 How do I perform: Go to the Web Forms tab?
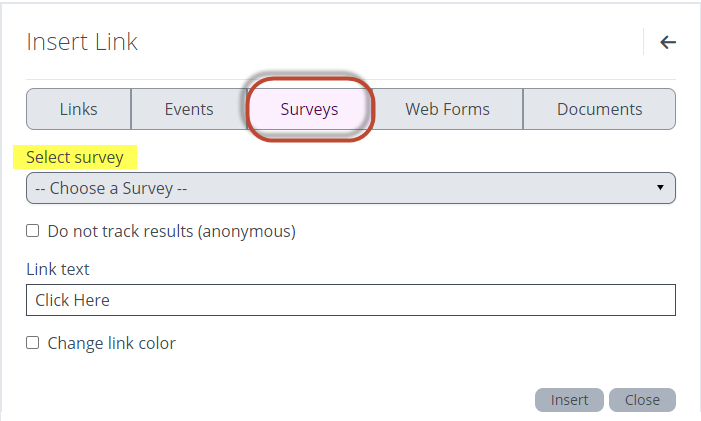447,109
